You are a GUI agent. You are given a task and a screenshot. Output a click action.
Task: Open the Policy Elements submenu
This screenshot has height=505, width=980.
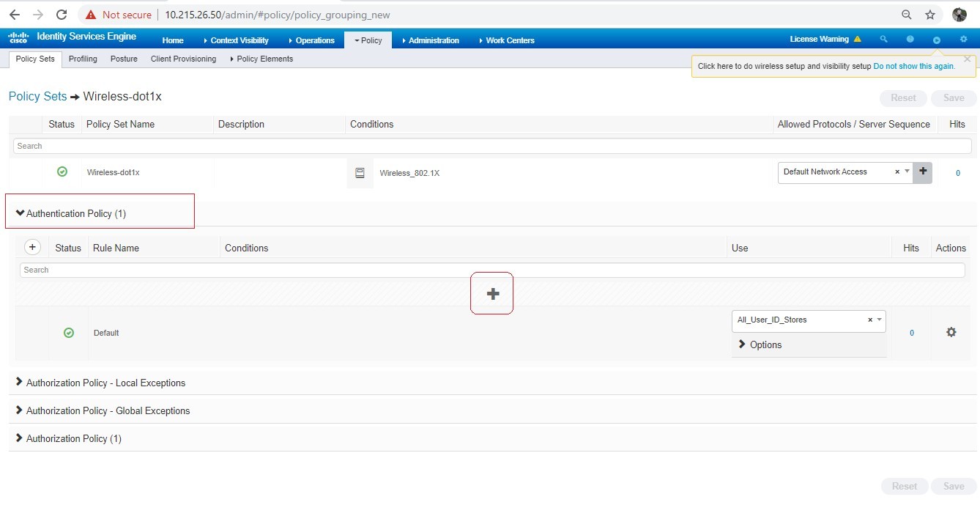pos(261,59)
